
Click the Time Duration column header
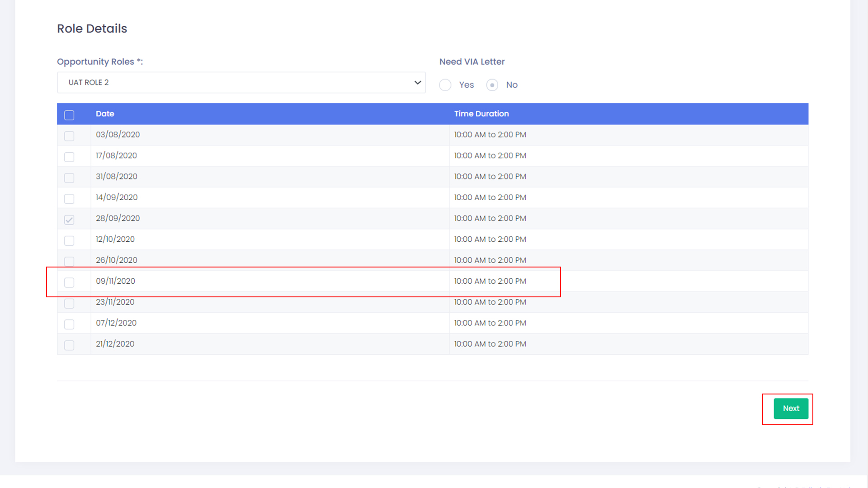481,114
